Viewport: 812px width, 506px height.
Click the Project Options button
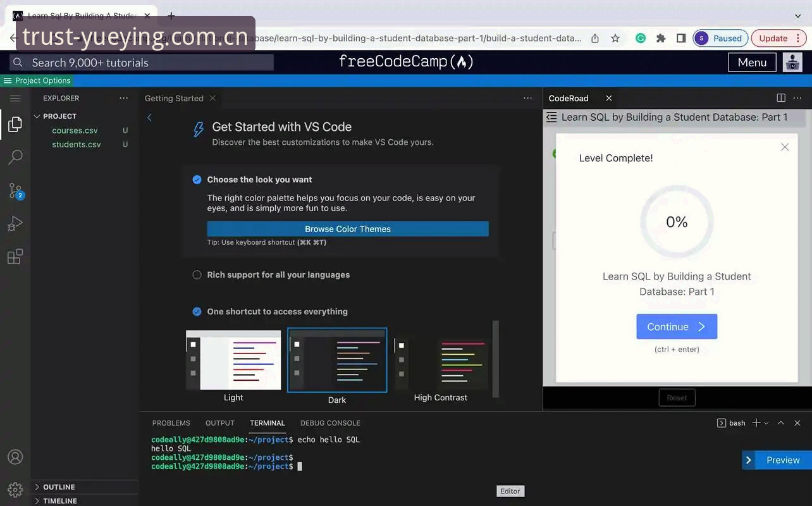click(37, 80)
